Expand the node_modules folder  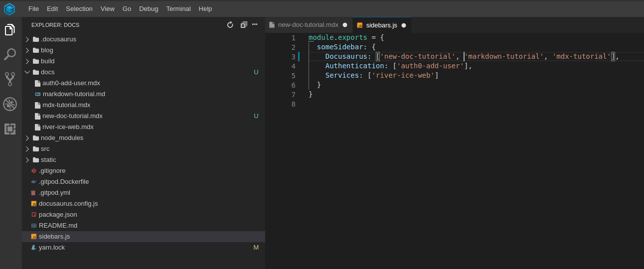[27, 138]
